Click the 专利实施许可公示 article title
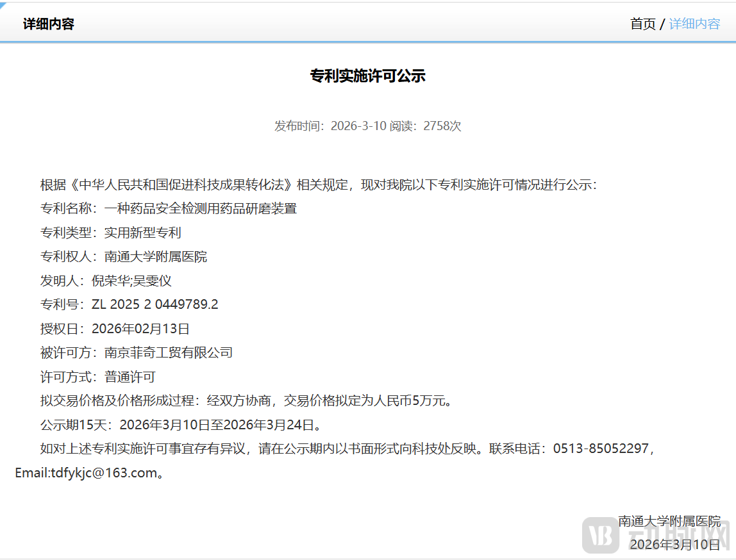This screenshot has width=736, height=560. pyautogui.click(x=368, y=75)
